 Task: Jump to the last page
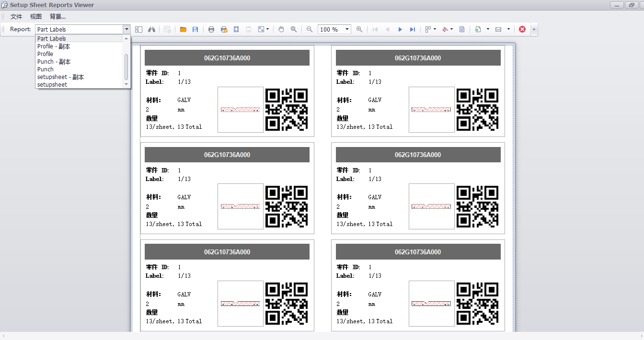tap(413, 29)
